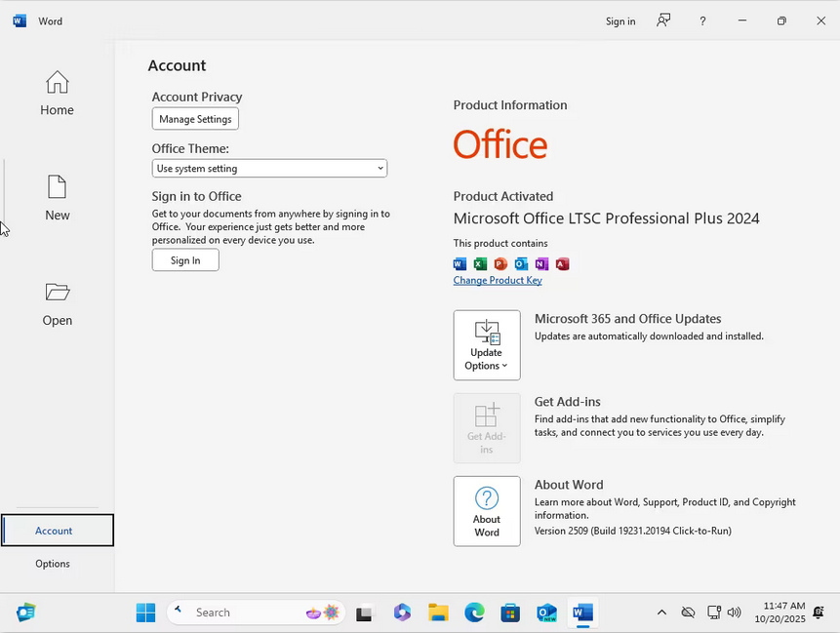Click the Sign In button under Account
The width and height of the screenshot is (840, 633).
[x=185, y=260]
